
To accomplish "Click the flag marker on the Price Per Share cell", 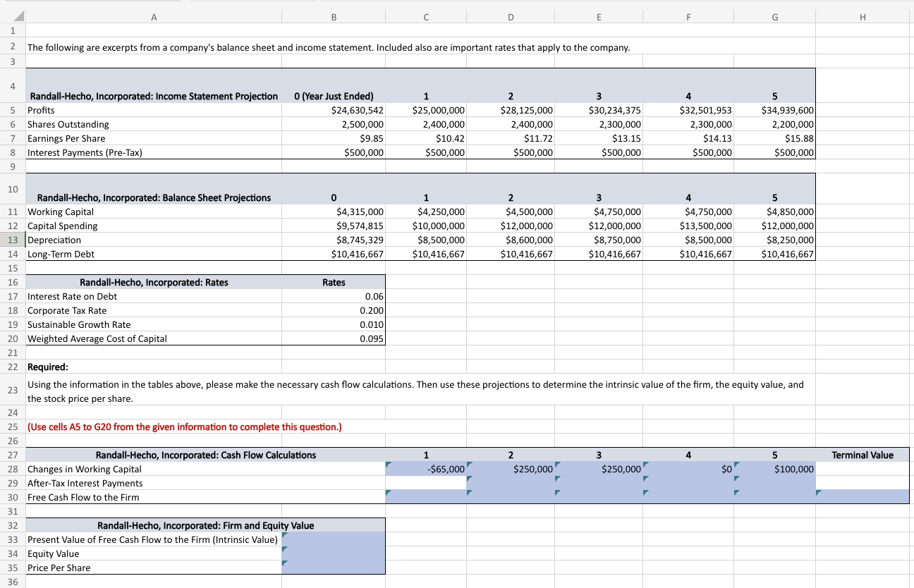I will pos(285,563).
